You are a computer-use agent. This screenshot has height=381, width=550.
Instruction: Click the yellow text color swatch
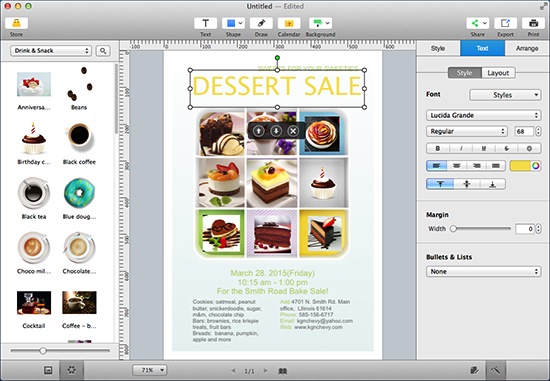(520, 166)
